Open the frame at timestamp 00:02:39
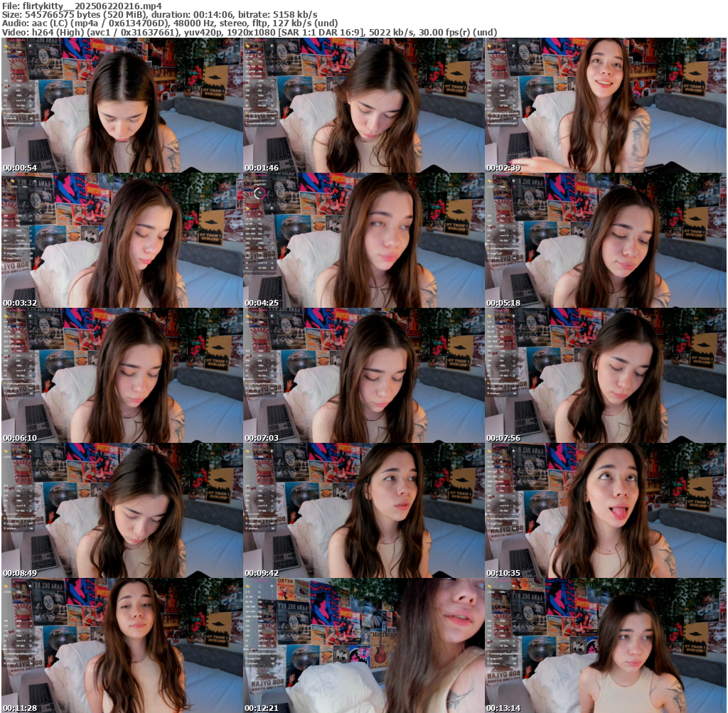728x713 pixels. (x=606, y=105)
